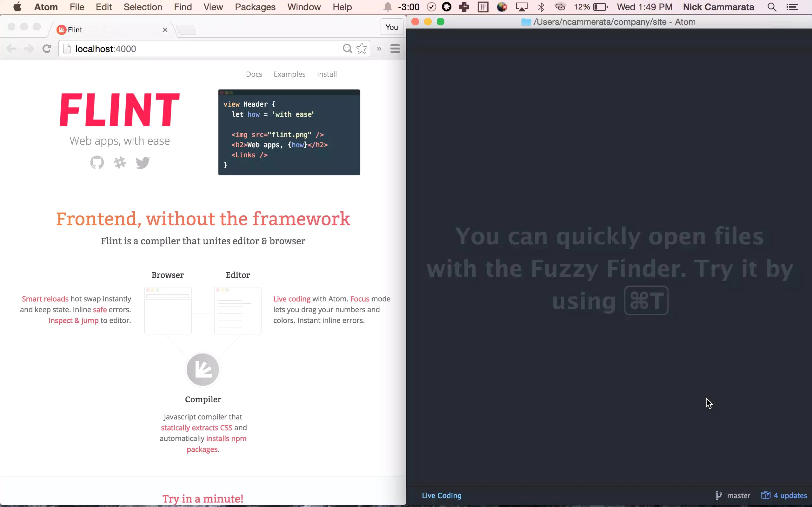This screenshot has width=812, height=507.
Task: Click the checkmark circle menu bar icon
Action: (x=431, y=7)
